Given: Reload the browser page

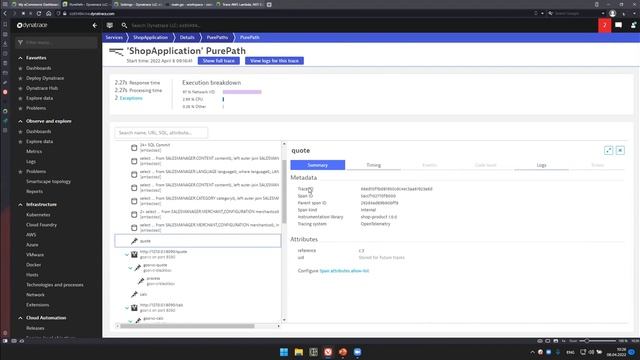Looking at the screenshot, I should coord(39,13).
